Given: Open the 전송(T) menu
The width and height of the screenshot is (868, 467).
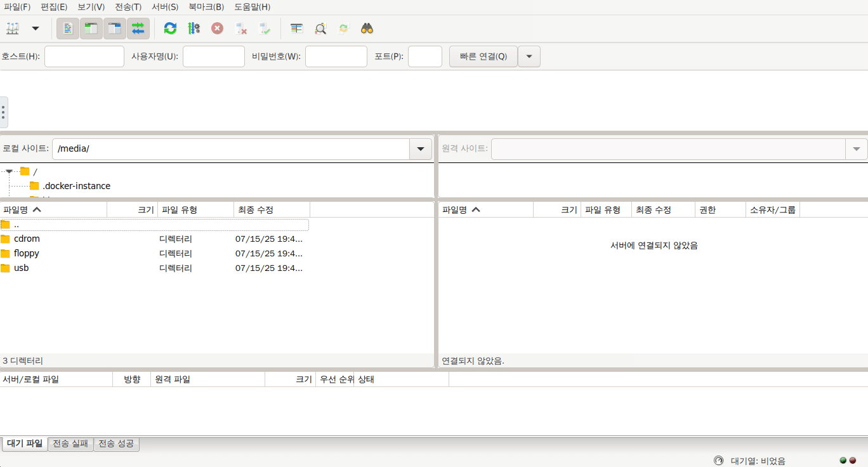Looking at the screenshot, I should tap(128, 7).
